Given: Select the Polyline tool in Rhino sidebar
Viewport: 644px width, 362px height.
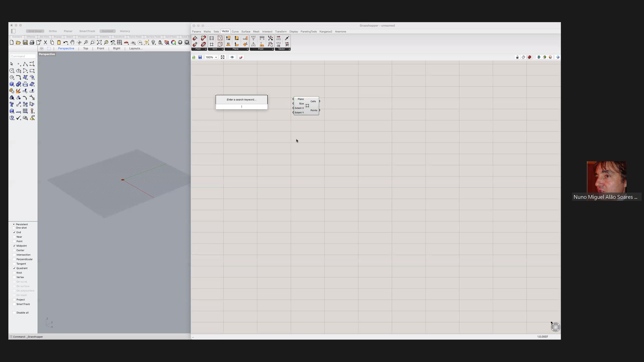Looking at the screenshot, I should tap(25, 64).
